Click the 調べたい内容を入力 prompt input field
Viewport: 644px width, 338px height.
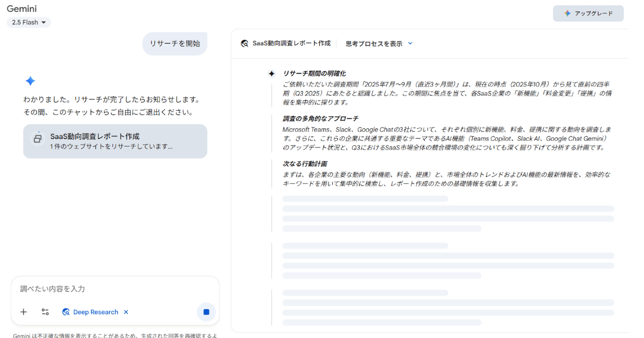[x=115, y=289]
